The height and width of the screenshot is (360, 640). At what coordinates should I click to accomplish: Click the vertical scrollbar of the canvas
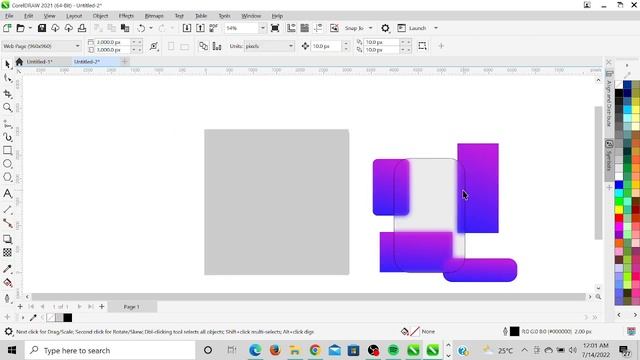coord(598,173)
